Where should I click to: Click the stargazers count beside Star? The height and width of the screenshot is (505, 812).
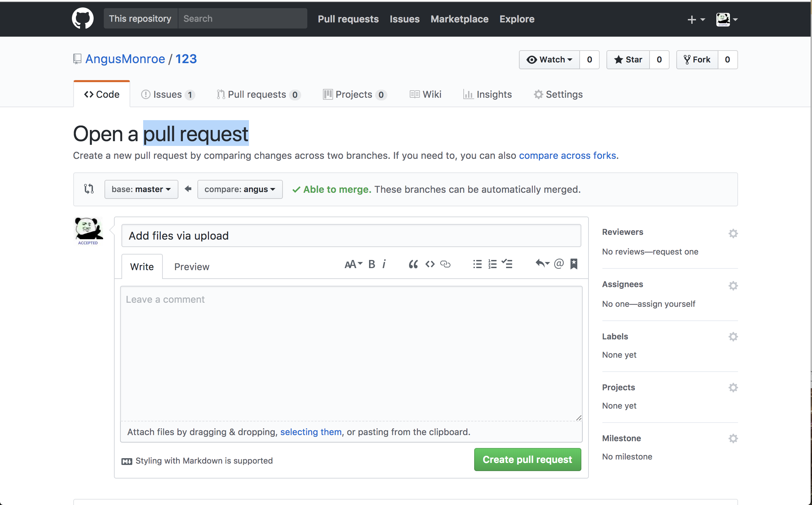[659, 60]
